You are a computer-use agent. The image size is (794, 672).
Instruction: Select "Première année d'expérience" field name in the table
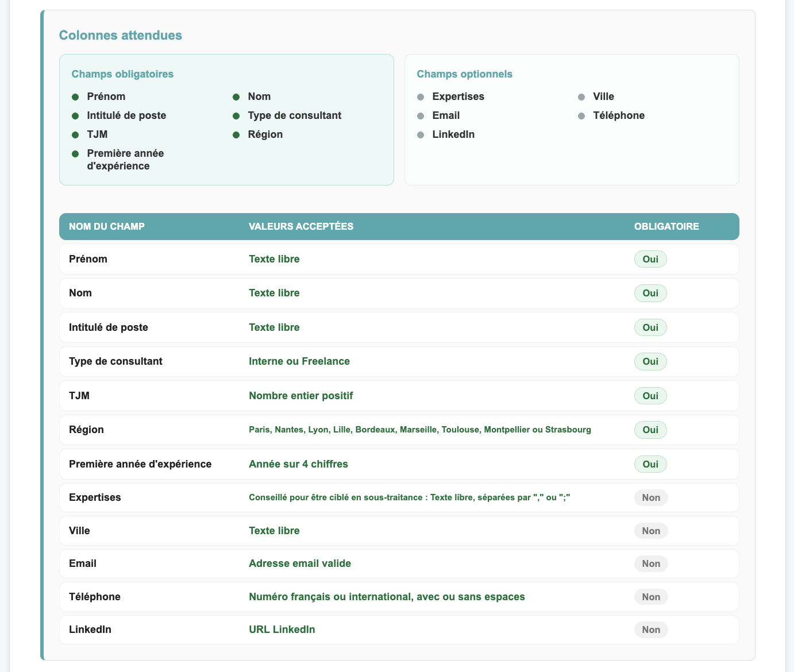point(140,464)
